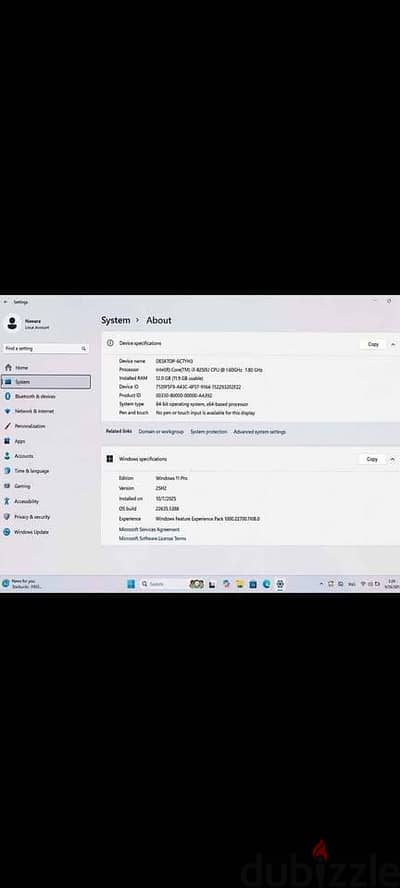
Task: Copy the Windows specifications
Action: 372,459
